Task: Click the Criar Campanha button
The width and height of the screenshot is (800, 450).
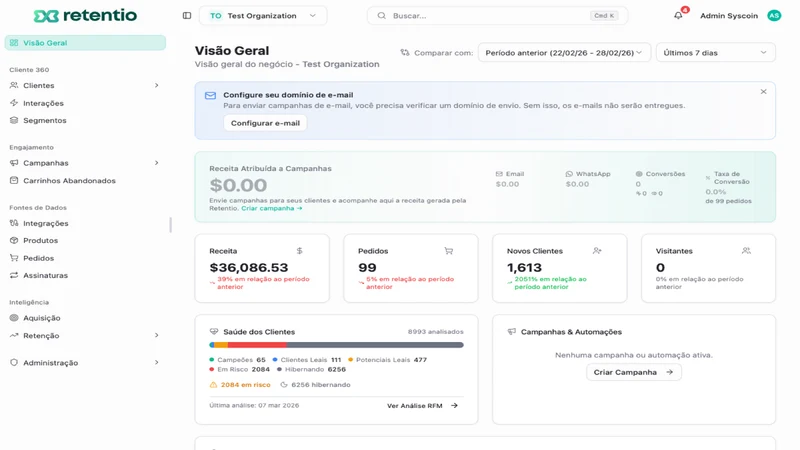Action: tap(634, 372)
